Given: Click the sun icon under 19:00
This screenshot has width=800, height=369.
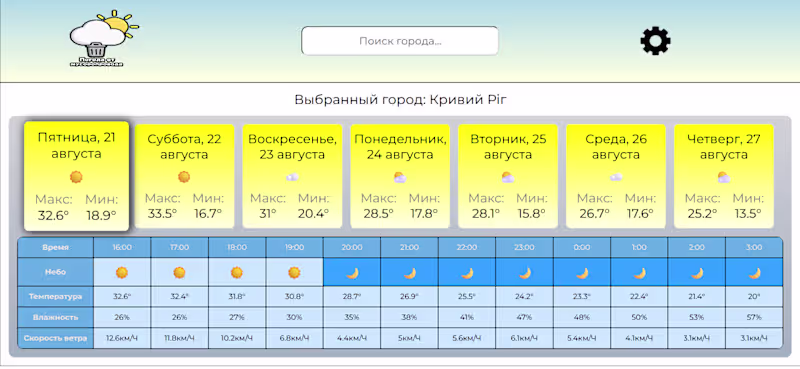Looking at the screenshot, I should coord(294,273).
